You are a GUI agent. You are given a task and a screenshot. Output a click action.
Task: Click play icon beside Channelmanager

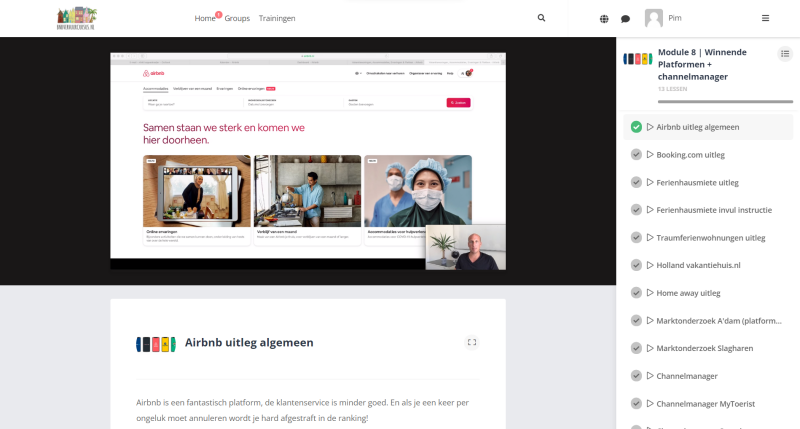[650, 376]
